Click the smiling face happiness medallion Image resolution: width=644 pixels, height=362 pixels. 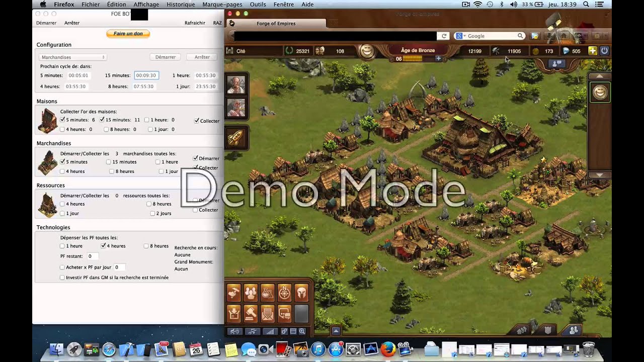(368, 51)
